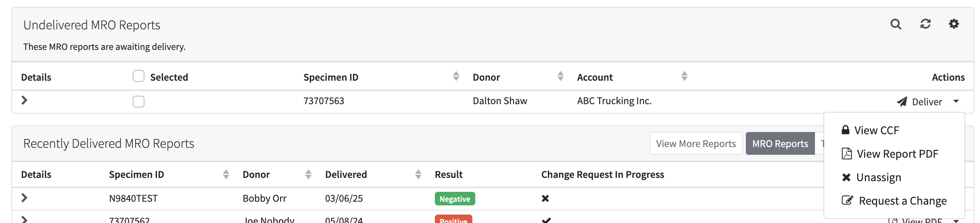Click the PDF icon beside View Report PDF
Screen dimensions: 980x223
(x=847, y=153)
